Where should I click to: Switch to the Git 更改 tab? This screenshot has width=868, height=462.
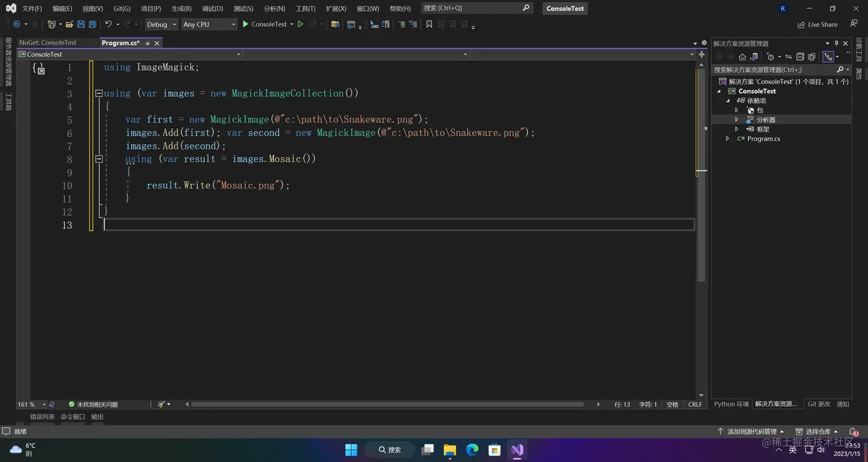[x=819, y=404]
